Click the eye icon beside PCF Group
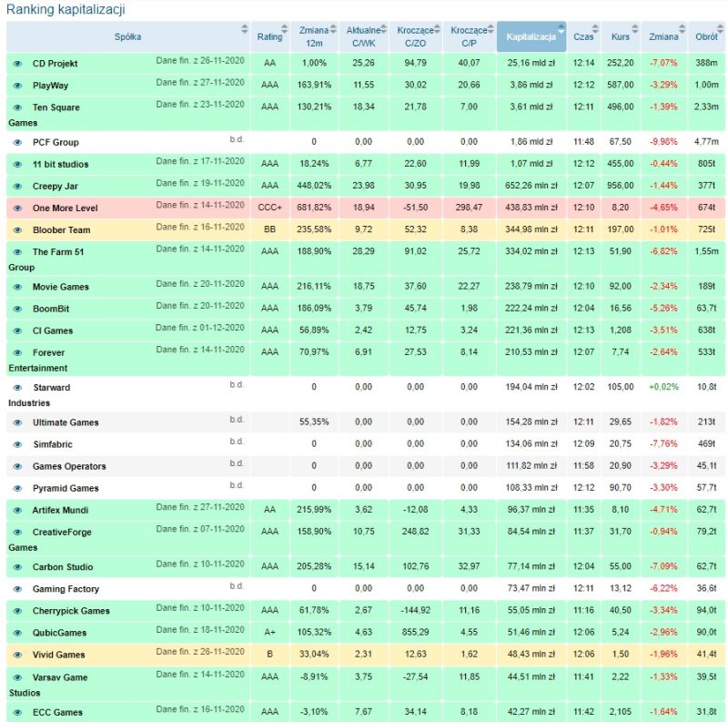This screenshot has height=722, width=728. [17, 142]
